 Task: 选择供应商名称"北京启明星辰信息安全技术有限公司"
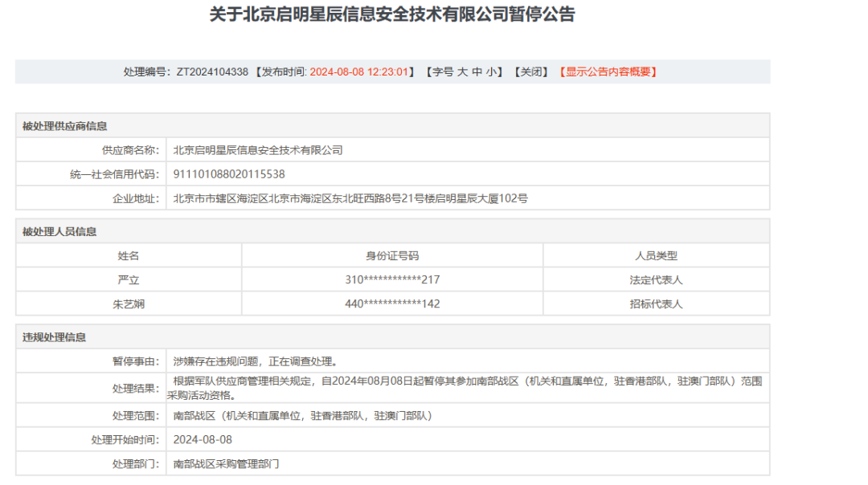258,149
